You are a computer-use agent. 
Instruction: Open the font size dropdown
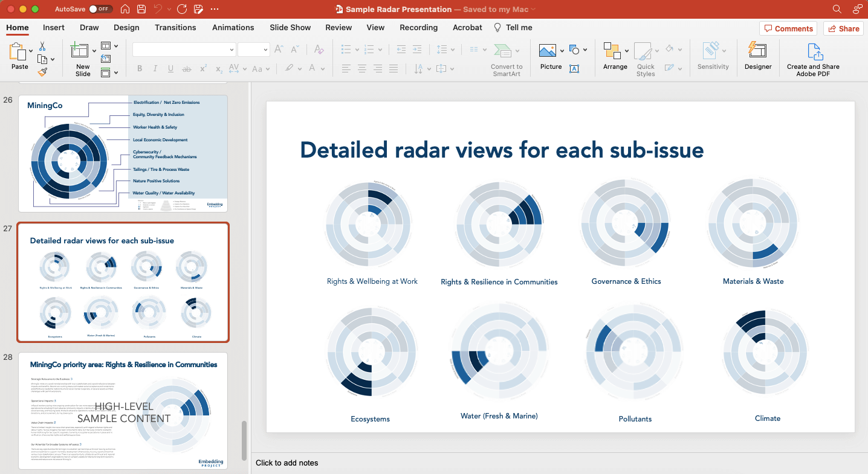tap(265, 49)
